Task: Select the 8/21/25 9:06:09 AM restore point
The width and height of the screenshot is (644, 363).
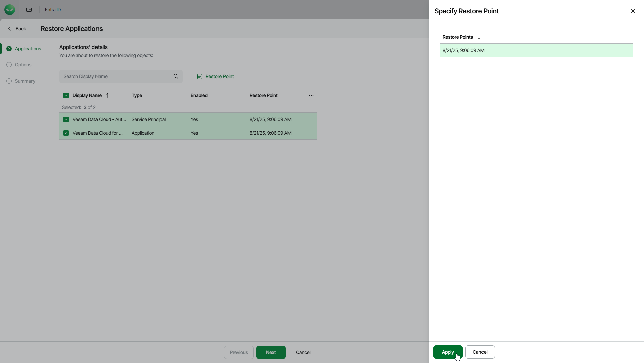Action: [536, 50]
